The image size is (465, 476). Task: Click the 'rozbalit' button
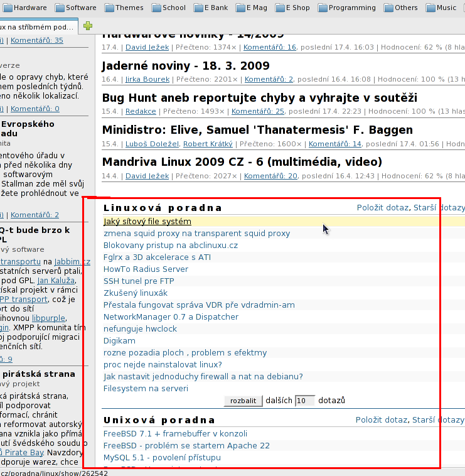tap(243, 401)
